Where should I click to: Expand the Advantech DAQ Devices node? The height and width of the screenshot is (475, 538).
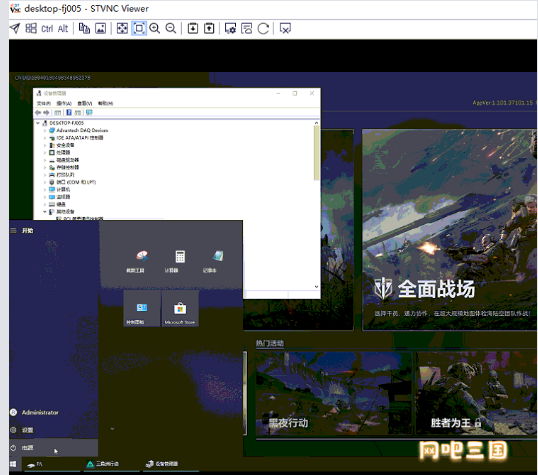45,130
